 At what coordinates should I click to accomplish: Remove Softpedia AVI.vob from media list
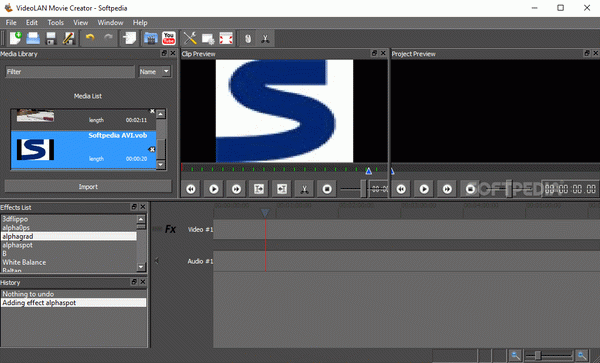click(152, 150)
